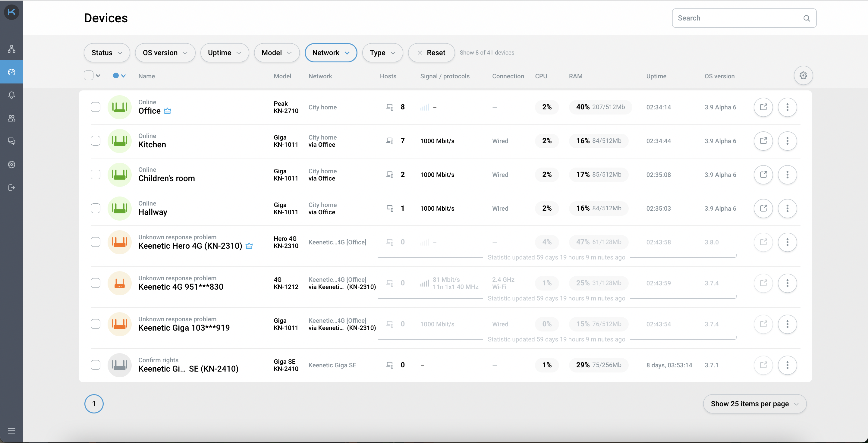Open the notifications bell in sidebar
This screenshot has height=443, width=868.
[x=11, y=95]
